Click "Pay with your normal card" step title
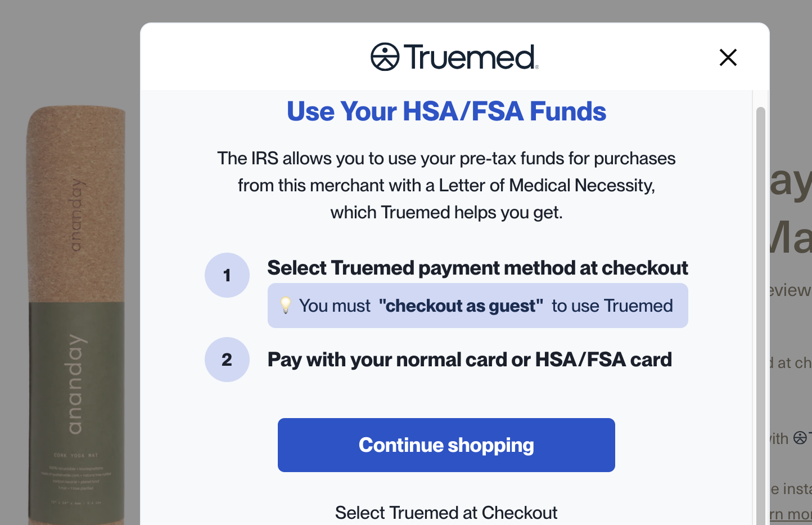Image resolution: width=812 pixels, height=525 pixels. point(470,360)
